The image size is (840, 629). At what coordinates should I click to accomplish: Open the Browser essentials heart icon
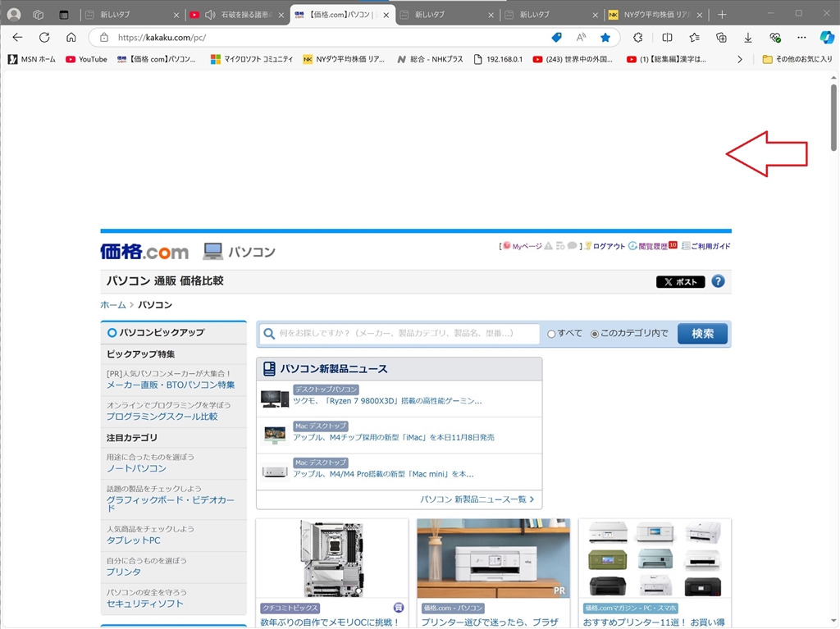pos(774,38)
